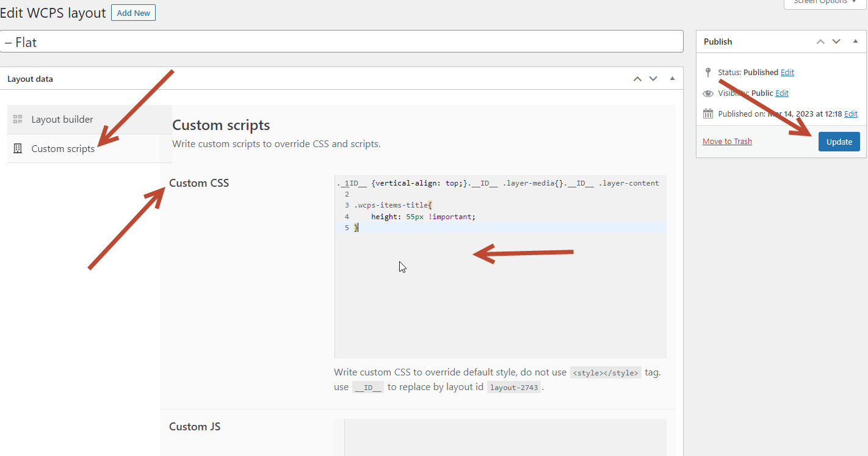
Task: Open the Layout builder tab
Action: [x=90, y=119]
